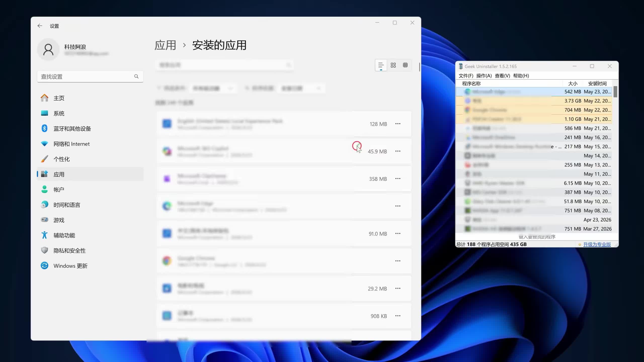Click the user profile avatar icon

tap(48, 49)
